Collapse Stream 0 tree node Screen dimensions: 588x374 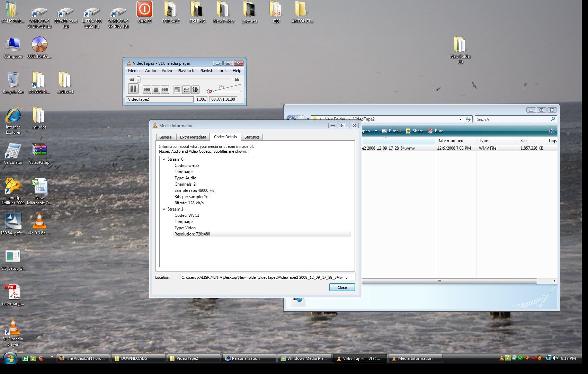(163, 159)
